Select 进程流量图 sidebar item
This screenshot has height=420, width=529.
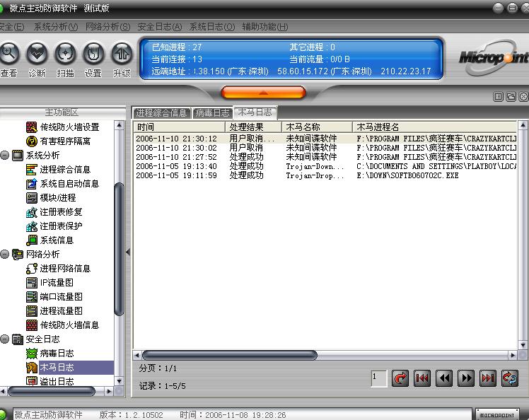tap(54, 311)
